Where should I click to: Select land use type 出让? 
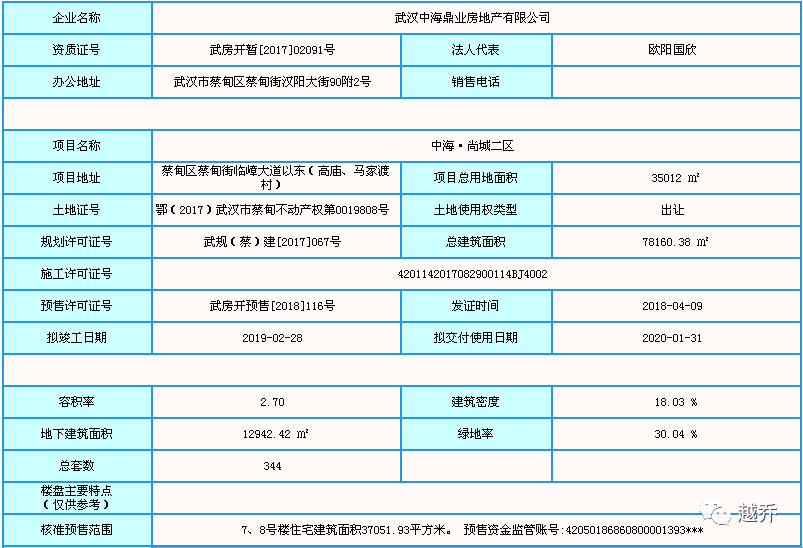[x=672, y=210]
